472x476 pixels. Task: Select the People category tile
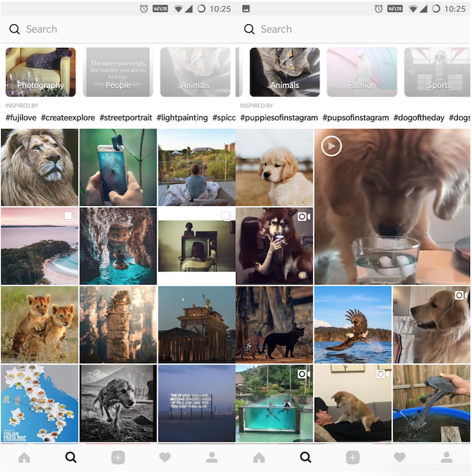pos(118,72)
